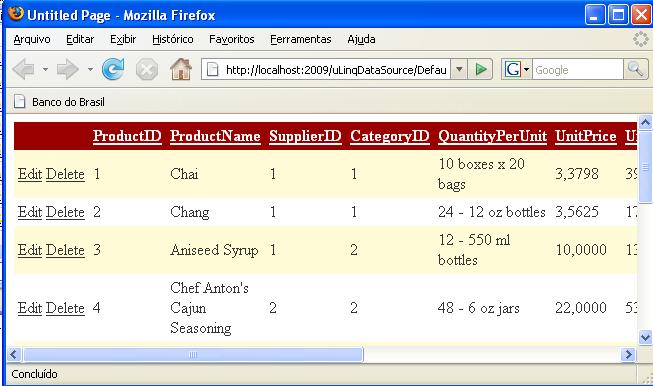Open the search engine chooser dropdown

click(x=526, y=70)
